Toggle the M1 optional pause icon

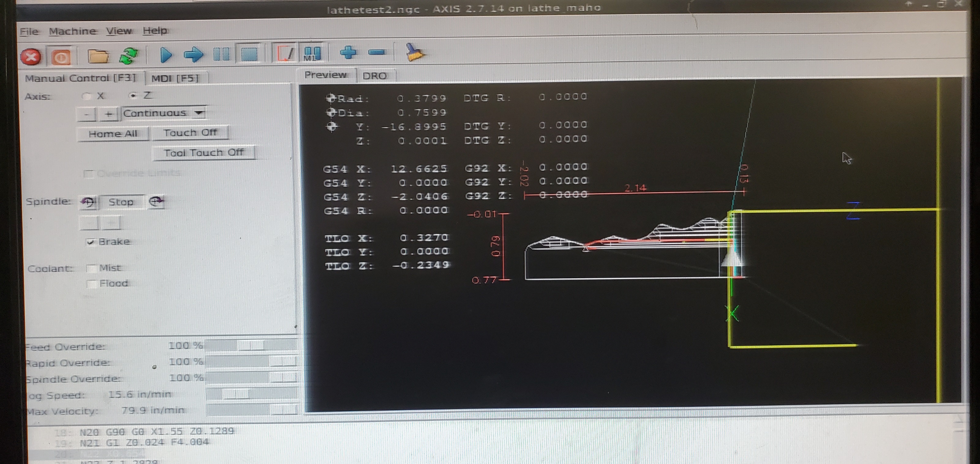(312, 53)
